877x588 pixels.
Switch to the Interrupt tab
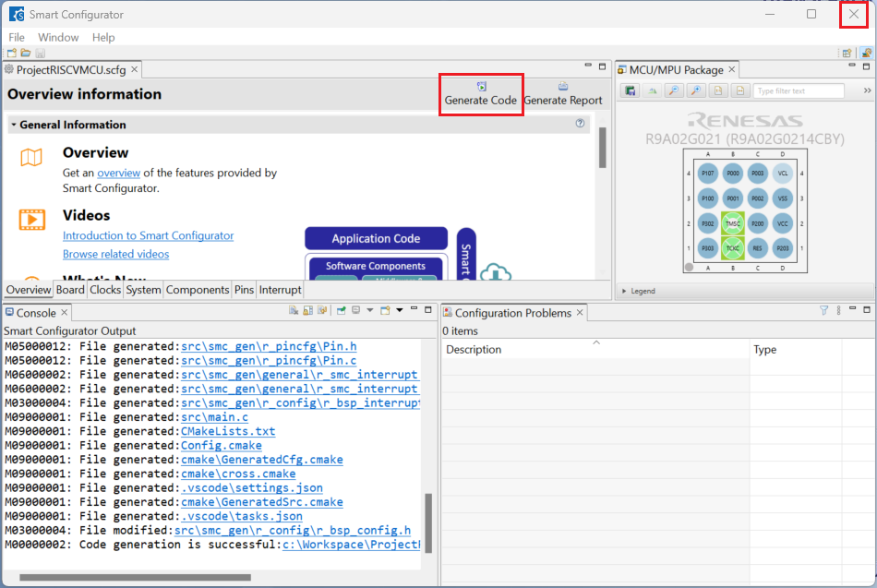[x=281, y=290]
